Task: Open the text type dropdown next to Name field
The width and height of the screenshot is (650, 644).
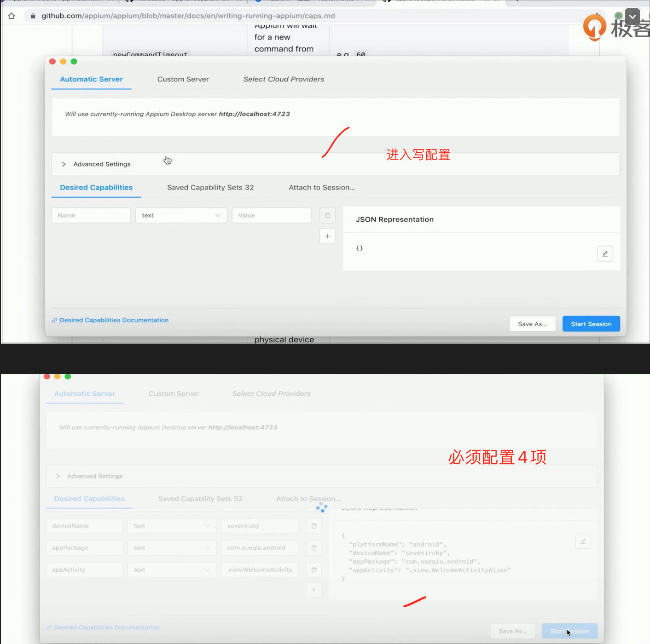Action: click(181, 215)
